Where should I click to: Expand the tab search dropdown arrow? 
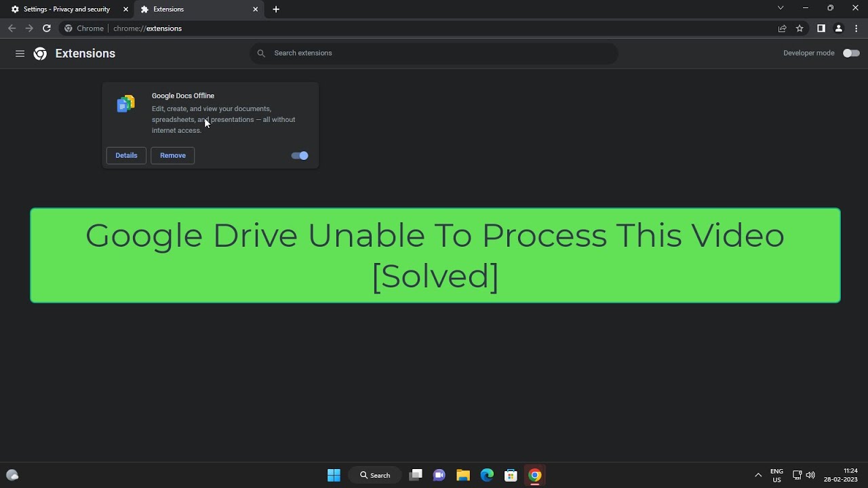(781, 8)
